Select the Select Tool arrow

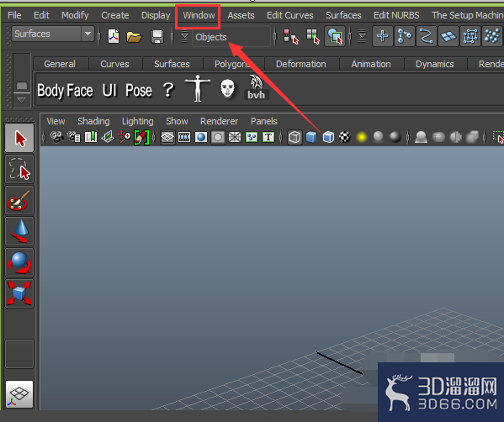(19, 138)
